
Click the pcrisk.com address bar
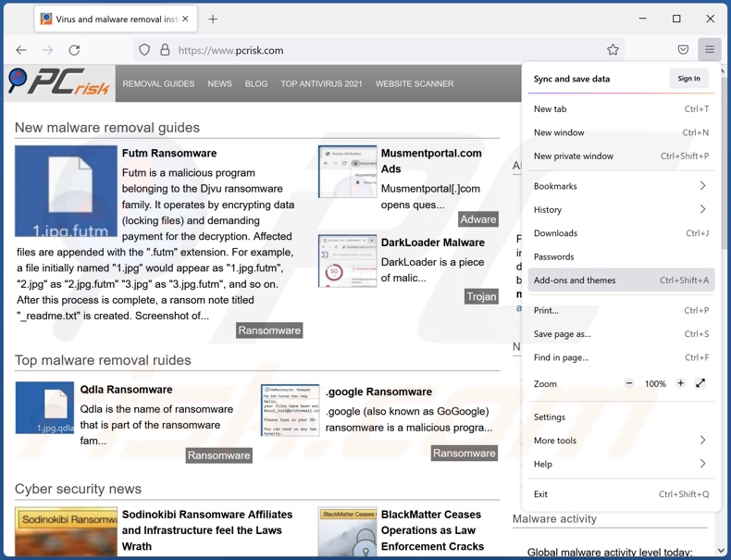click(x=370, y=50)
